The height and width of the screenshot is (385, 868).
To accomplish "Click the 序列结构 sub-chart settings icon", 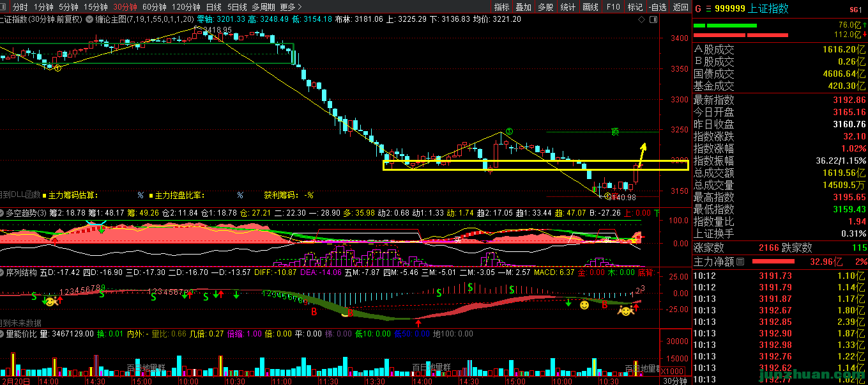I will [3, 272].
